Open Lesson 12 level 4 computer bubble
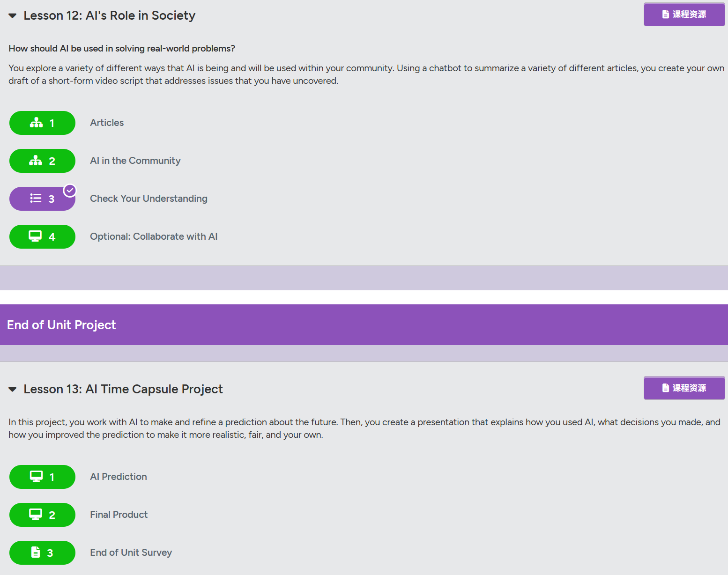The image size is (728, 575). 42,236
